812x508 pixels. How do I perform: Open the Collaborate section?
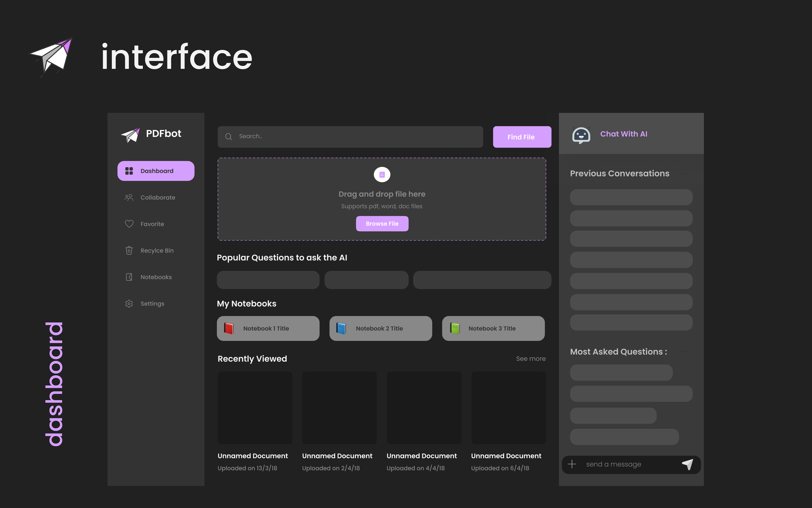[x=156, y=197]
